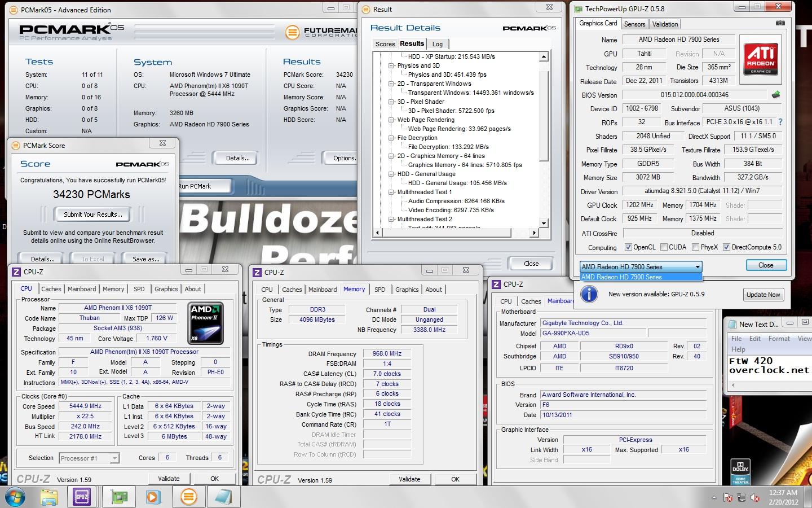Click the Action Center flag tray icon
Viewport: 812px width, 508px height.
click(x=728, y=498)
